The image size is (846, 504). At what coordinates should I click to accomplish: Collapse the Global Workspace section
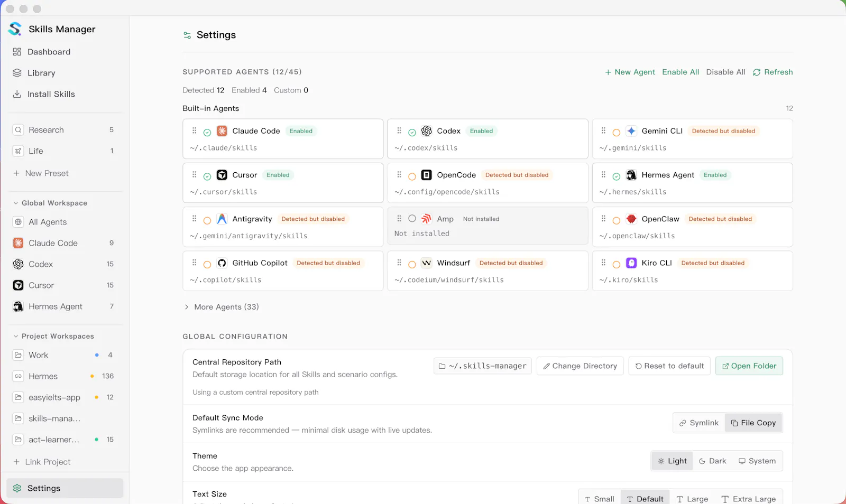click(x=50, y=203)
